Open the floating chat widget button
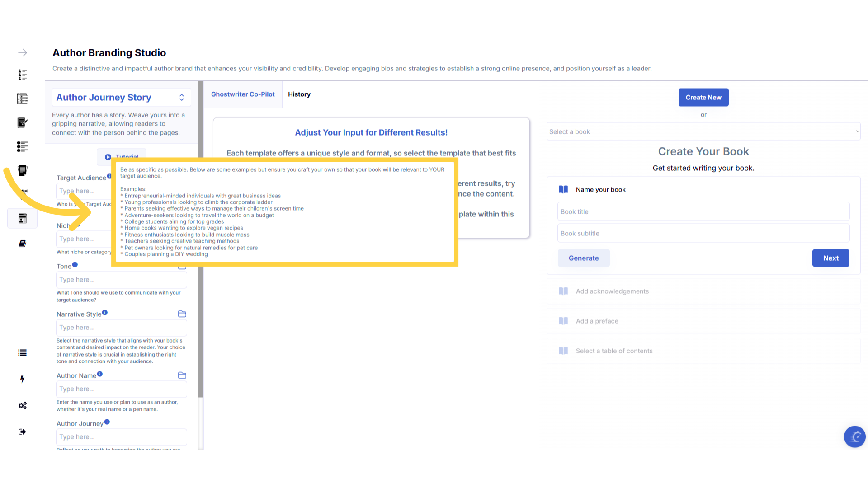Screen dimensions: 868x488 coord(854,436)
